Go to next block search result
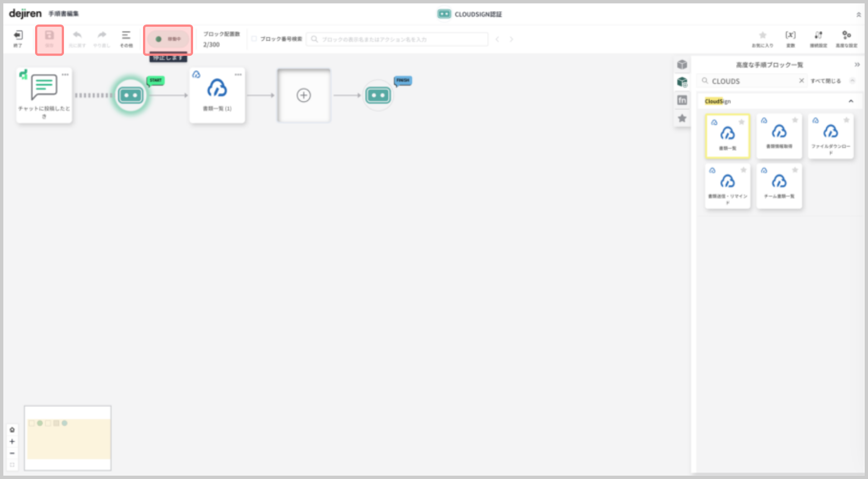 pyautogui.click(x=511, y=39)
